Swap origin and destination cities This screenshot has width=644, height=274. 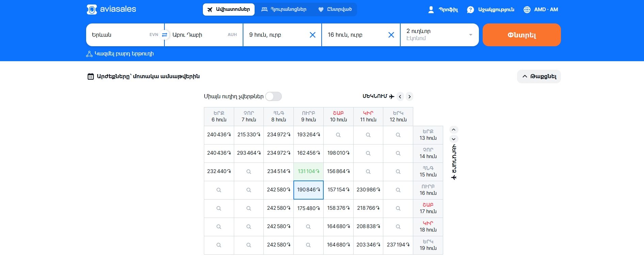pos(164,35)
